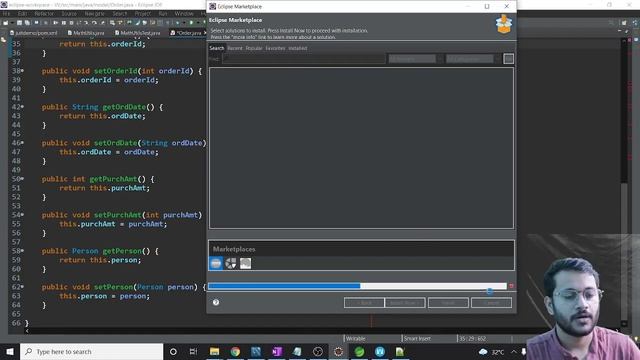640x360 pixels.
Task: Select the second marketplace catalog icon
Action: click(x=231, y=263)
